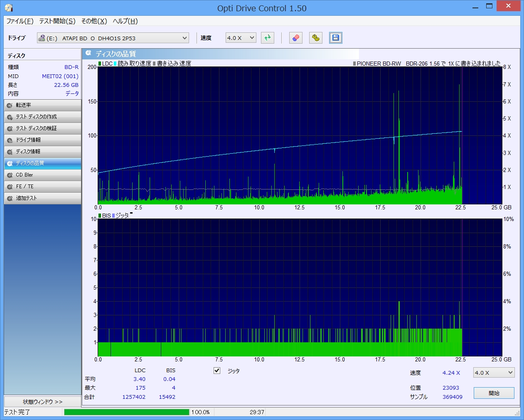524x420 pixels.
Task: Open ドライブ情報 drive info panel
Action: [42, 140]
